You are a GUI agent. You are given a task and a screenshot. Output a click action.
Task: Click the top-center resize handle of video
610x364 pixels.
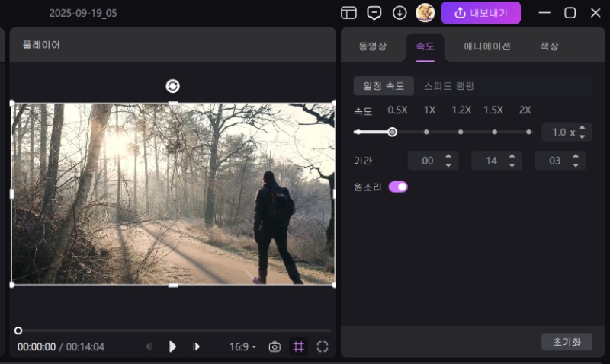coord(173,104)
